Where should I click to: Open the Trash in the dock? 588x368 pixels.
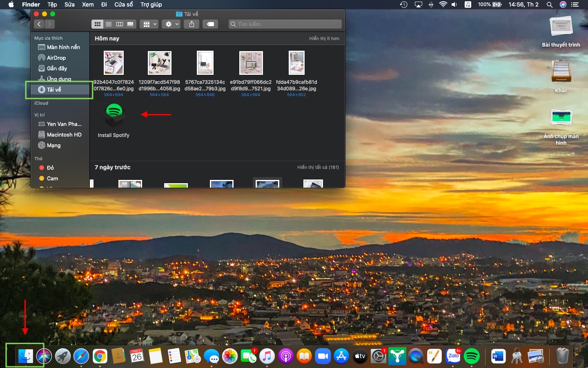pos(562,356)
